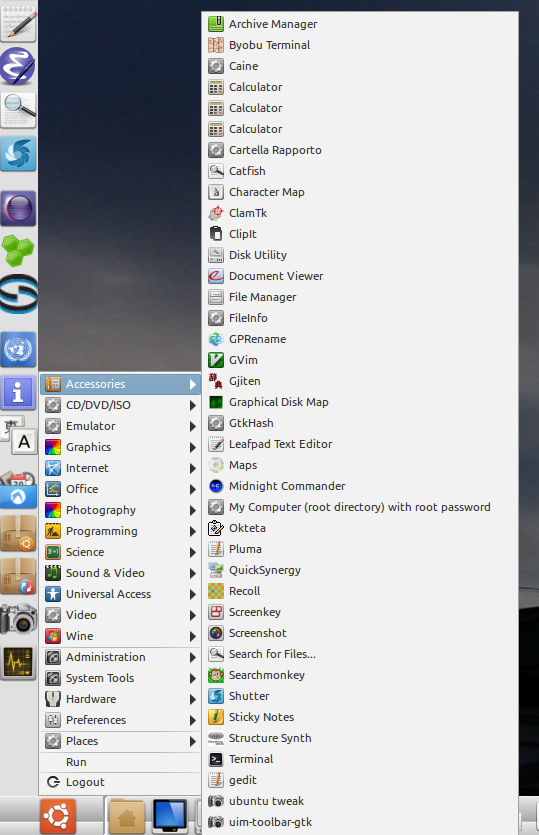This screenshot has height=835, width=539.
Task: Expand the Graphics submenu arrow
Action: point(193,447)
